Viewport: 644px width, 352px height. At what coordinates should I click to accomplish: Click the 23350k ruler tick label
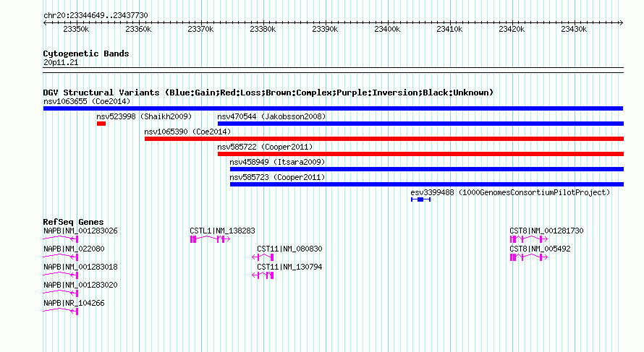point(76,30)
